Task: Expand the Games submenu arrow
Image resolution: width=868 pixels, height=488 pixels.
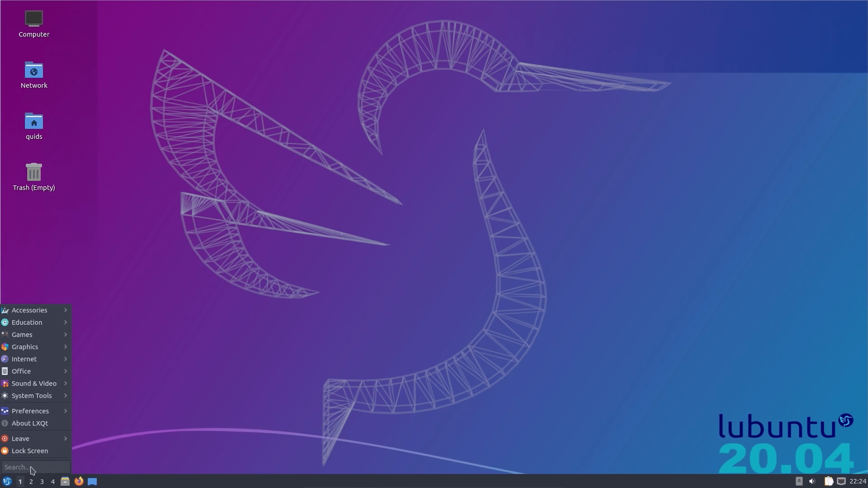Action: click(x=66, y=334)
